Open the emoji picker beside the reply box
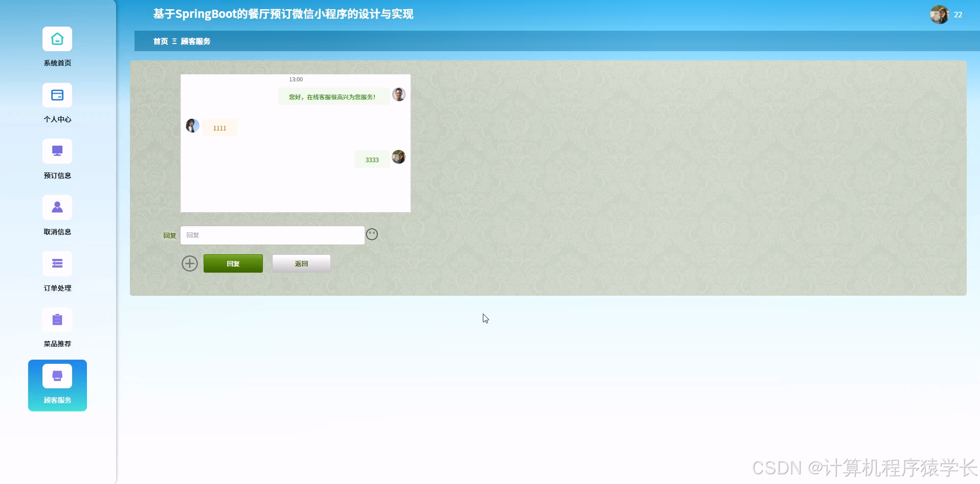 [x=372, y=234]
